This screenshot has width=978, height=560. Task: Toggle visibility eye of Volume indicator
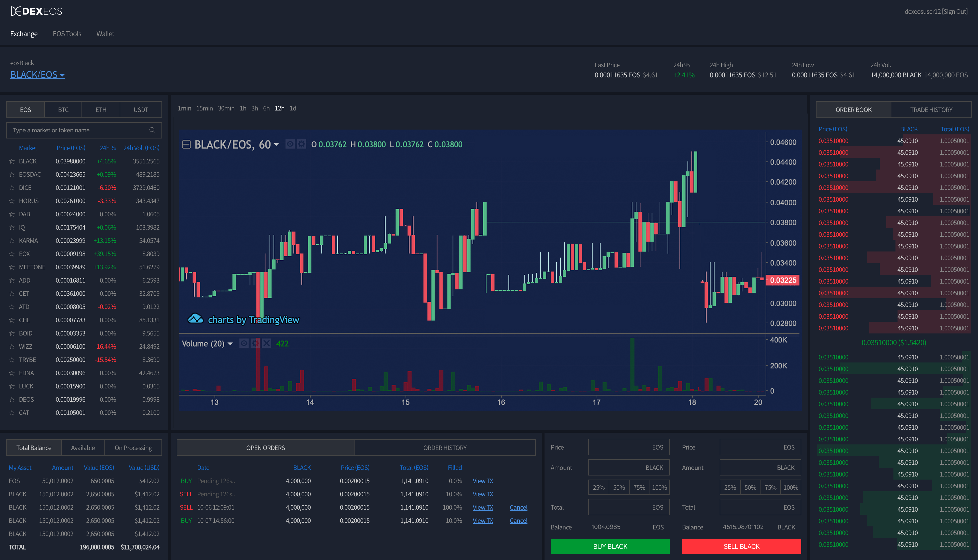point(244,343)
